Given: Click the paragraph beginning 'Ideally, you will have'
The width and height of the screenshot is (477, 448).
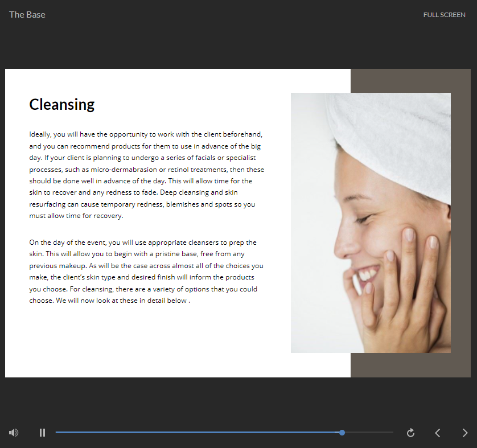Looking at the screenshot, I should (x=146, y=175).
